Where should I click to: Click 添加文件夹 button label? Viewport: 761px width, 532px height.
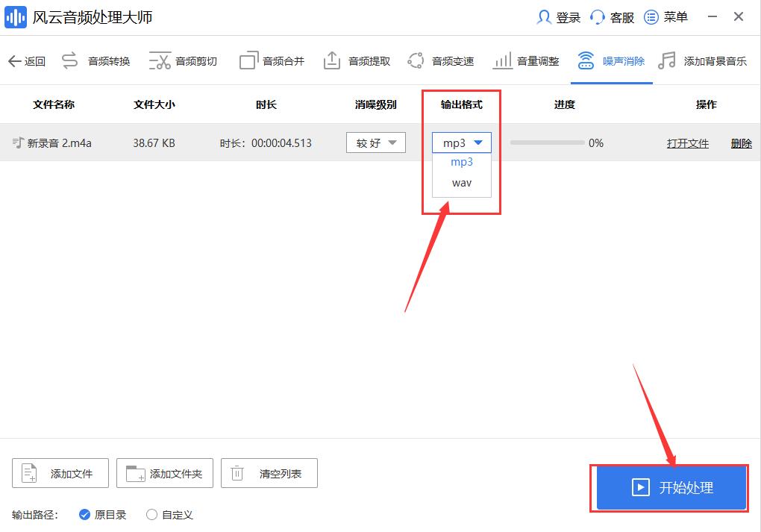tap(175, 473)
